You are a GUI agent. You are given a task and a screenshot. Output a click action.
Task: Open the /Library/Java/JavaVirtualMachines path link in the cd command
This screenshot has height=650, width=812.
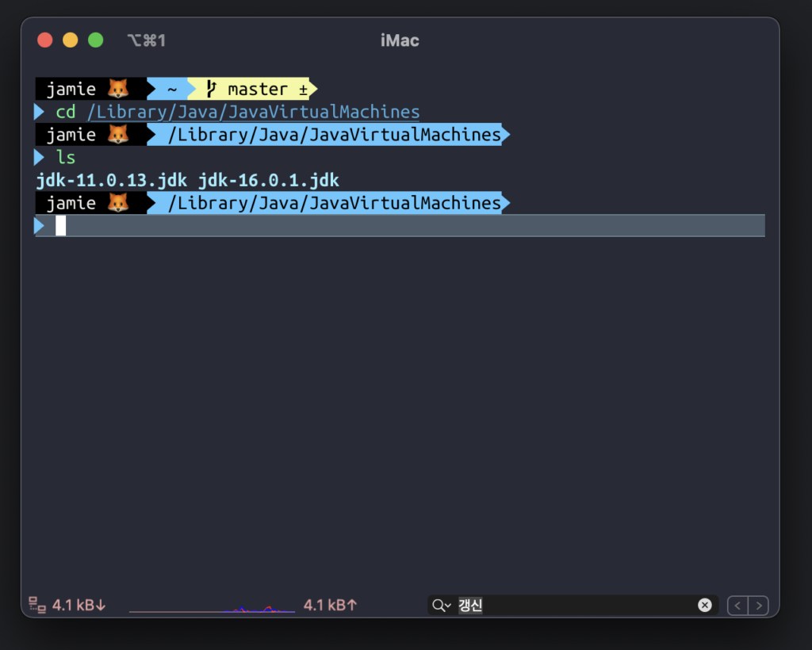[x=253, y=112]
